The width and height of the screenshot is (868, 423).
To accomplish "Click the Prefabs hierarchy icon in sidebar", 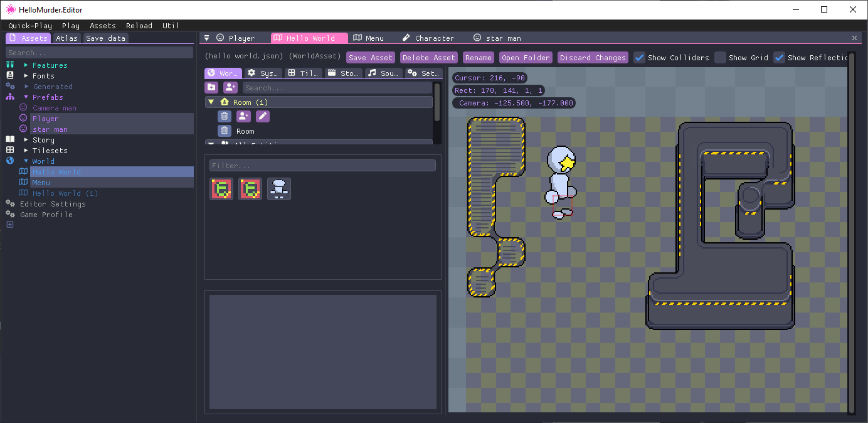I will pyautogui.click(x=10, y=97).
